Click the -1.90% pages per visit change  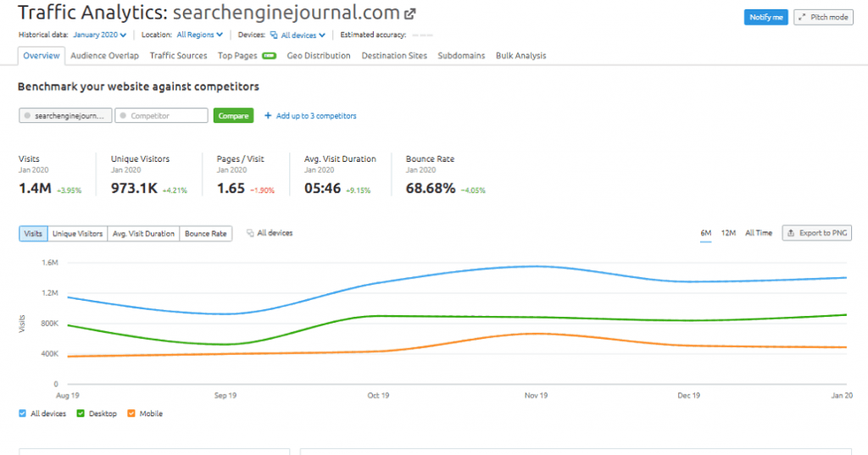[263, 191]
